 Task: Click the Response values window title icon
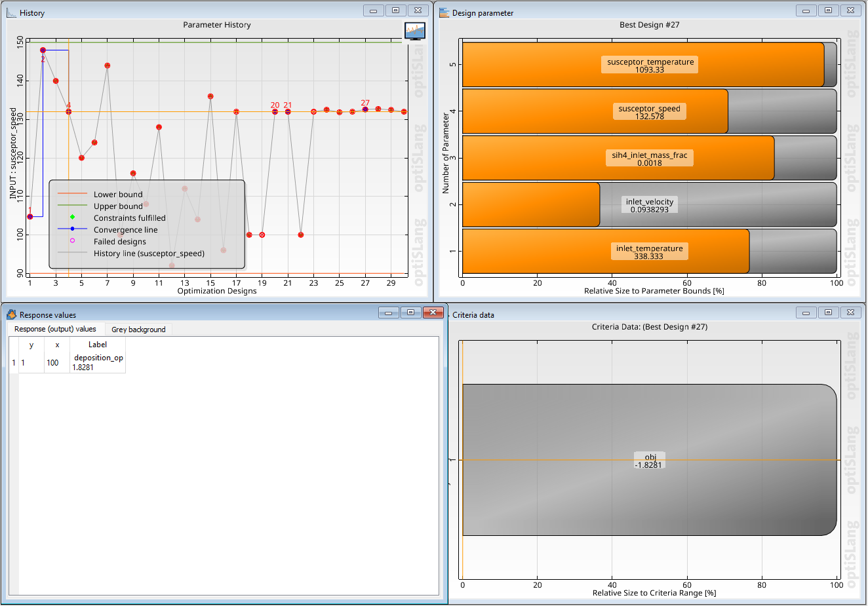(x=11, y=314)
